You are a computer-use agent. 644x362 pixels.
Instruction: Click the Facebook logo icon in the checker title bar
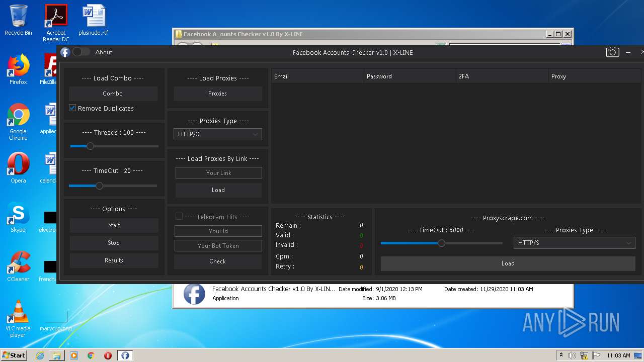click(x=65, y=52)
